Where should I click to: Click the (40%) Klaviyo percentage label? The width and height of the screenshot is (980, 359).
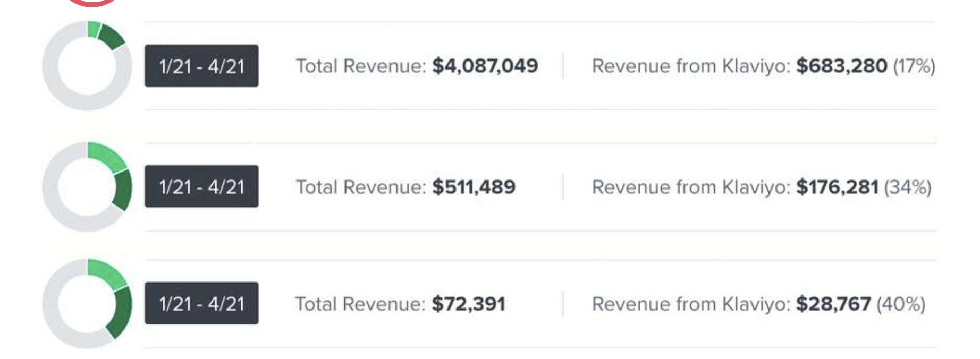coord(901,304)
